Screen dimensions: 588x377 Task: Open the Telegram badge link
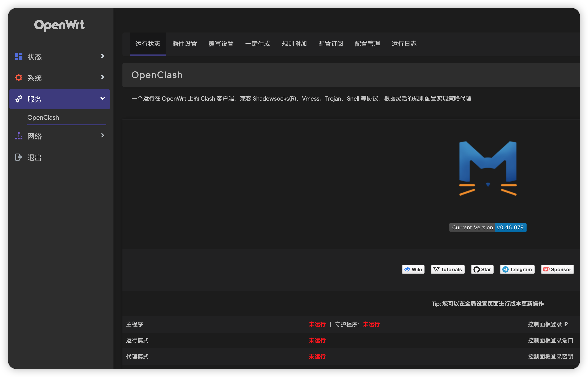pos(517,270)
